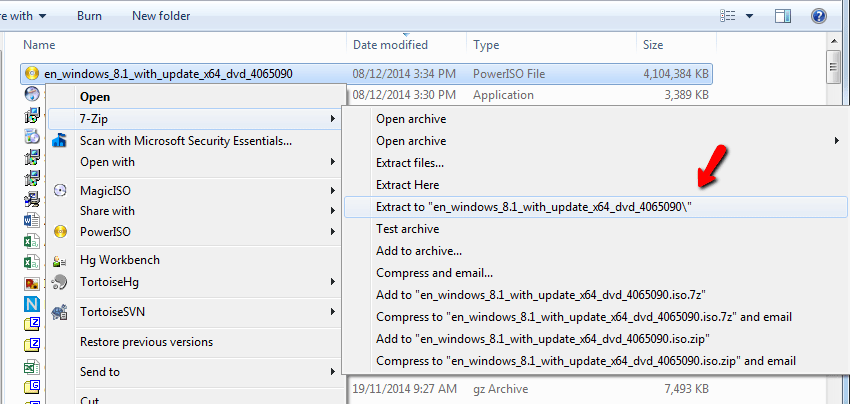Compress to .iso.zip and email

[x=595, y=361]
